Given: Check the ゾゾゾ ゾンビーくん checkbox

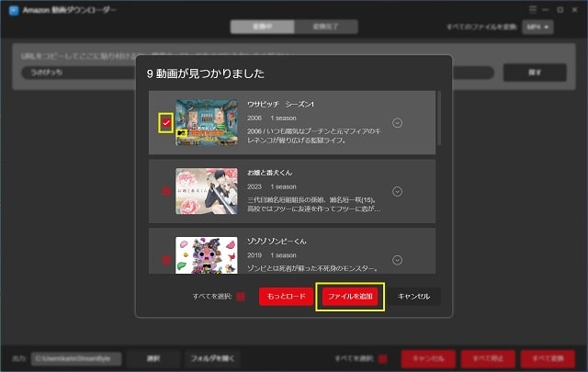Looking at the screenshot, I should [x=166, y=260].
